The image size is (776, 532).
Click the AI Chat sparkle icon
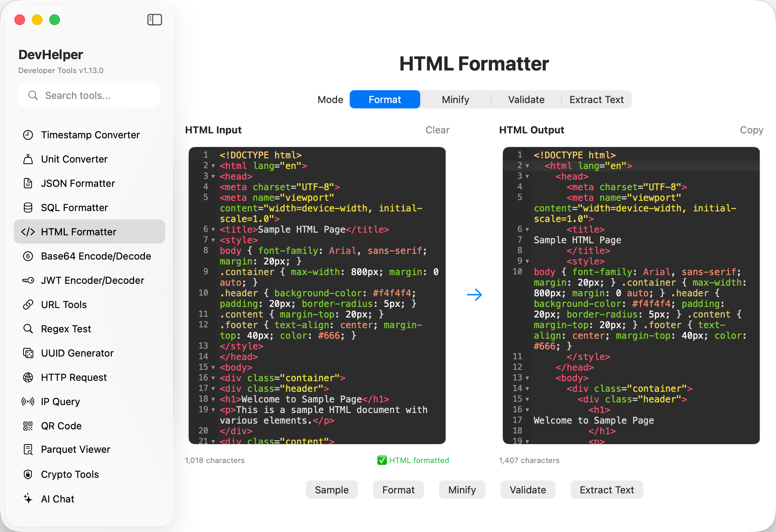pyautogui.click(x=28, y=499)
